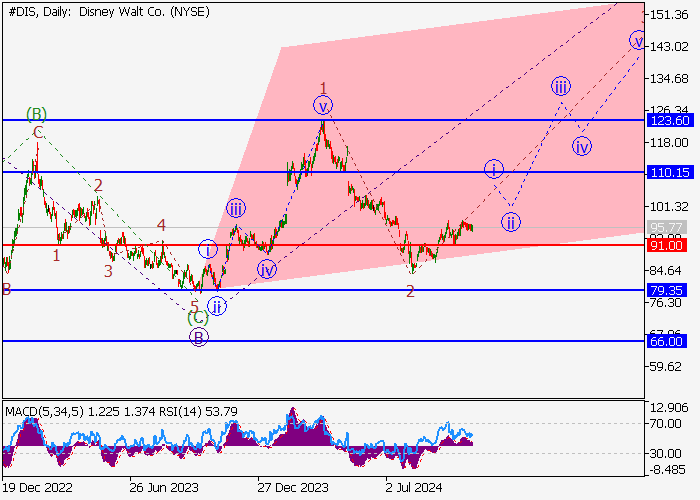700x500 pixels.
Task: Select the 26 Jun 2023 date marker
Action: point(164,488)
